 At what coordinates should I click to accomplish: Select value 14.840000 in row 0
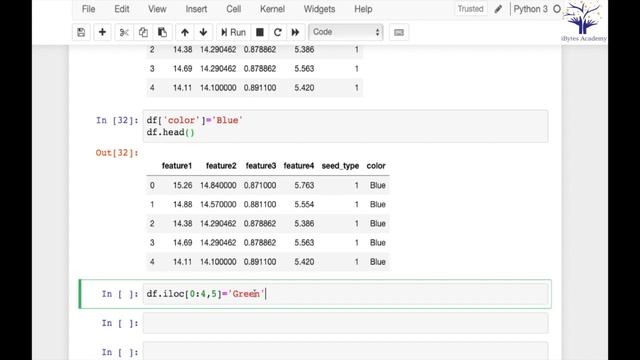click(218, 185)
